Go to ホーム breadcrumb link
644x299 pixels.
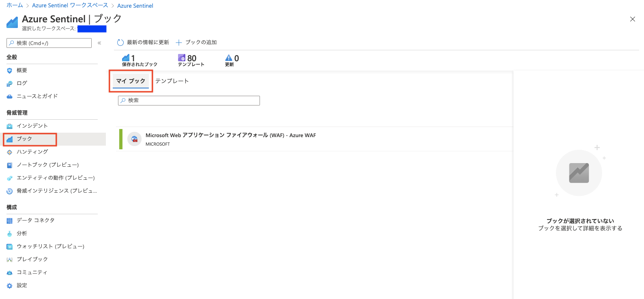[15, 5]
